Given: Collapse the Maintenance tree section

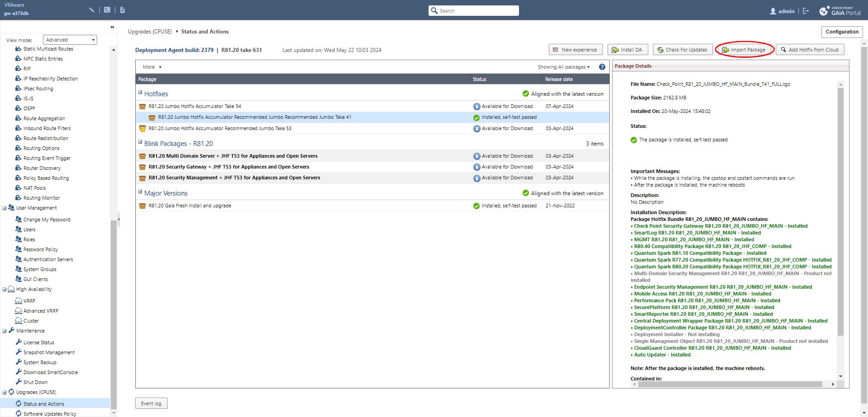Looking at the screenshot, I should [x=5, y=331].
